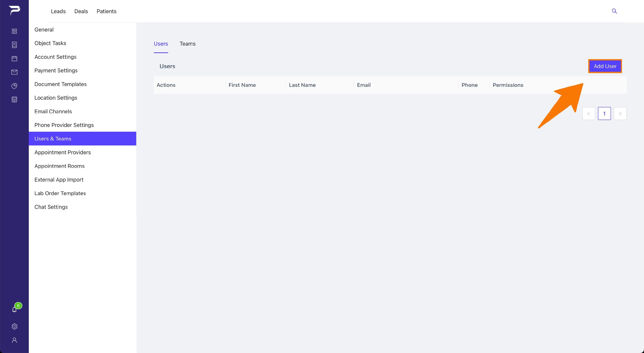Screen dimensions: 644x353
Task: Switch to the Teams tab
Action: 187,44
